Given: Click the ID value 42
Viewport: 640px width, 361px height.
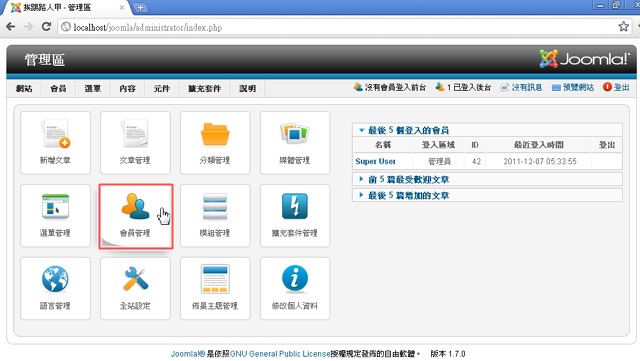Looking at the screenshot, I should click(x=476, y=161).
